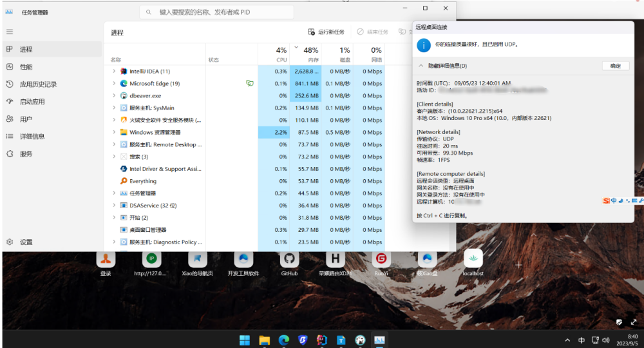Select Intel Driver & Support Assistant row

(245, 169)
